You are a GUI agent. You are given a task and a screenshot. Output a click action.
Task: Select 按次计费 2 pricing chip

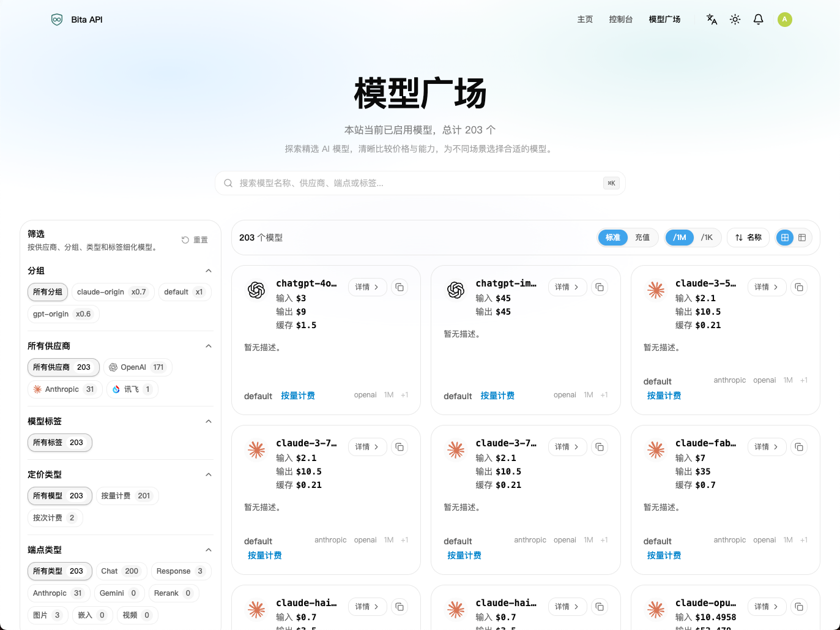55,518
